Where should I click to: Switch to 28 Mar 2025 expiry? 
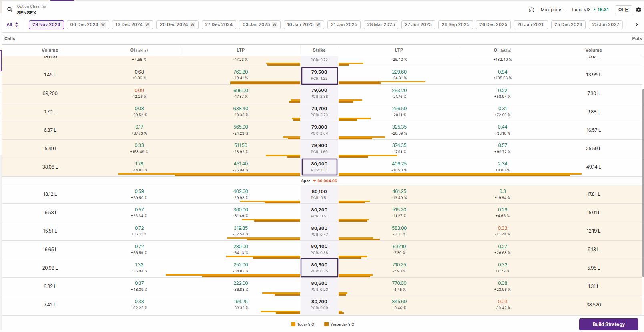coord(381,24)
